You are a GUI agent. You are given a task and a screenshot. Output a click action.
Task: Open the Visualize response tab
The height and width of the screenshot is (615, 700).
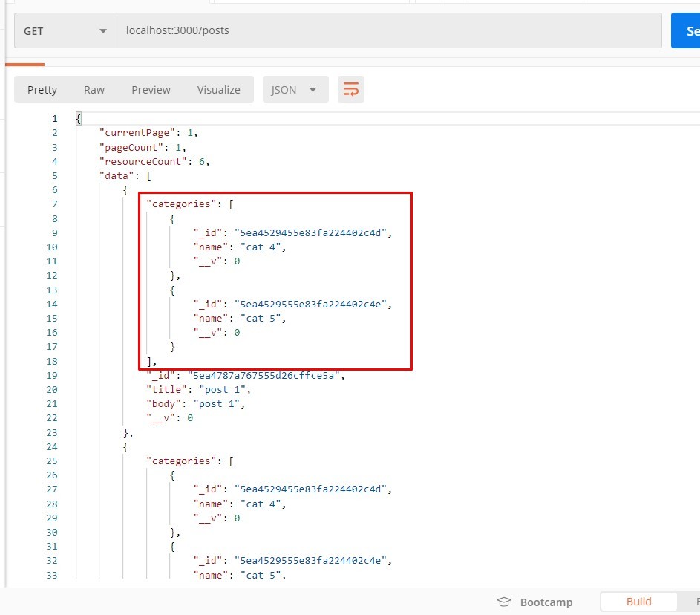tap(218, 88)
